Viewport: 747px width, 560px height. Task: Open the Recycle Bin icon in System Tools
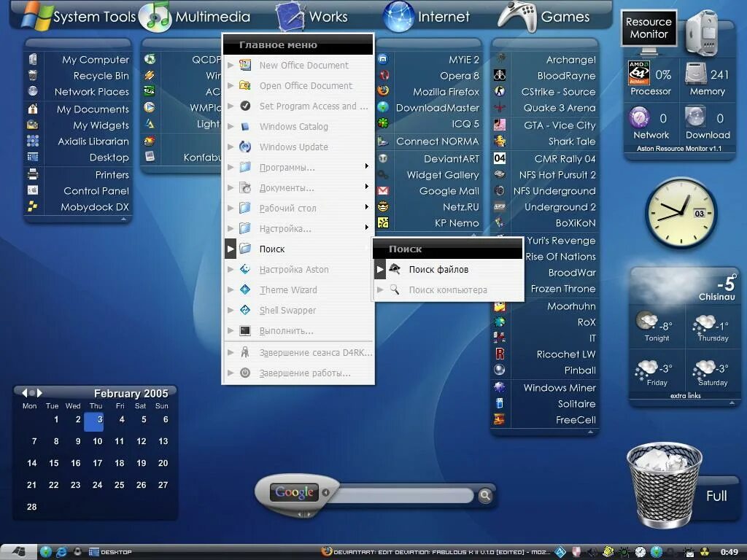tap(33, 75)
